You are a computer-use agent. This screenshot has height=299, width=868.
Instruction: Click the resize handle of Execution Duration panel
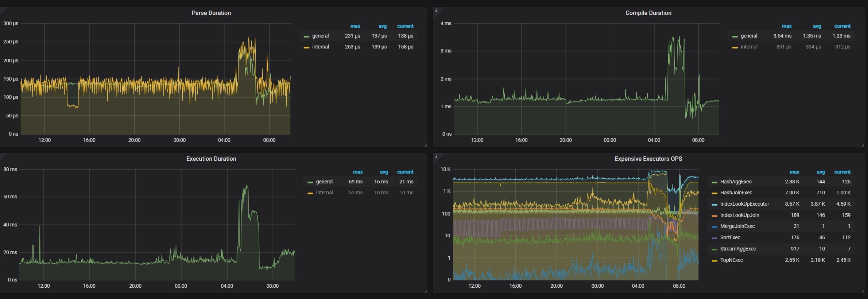pos(425,291)
